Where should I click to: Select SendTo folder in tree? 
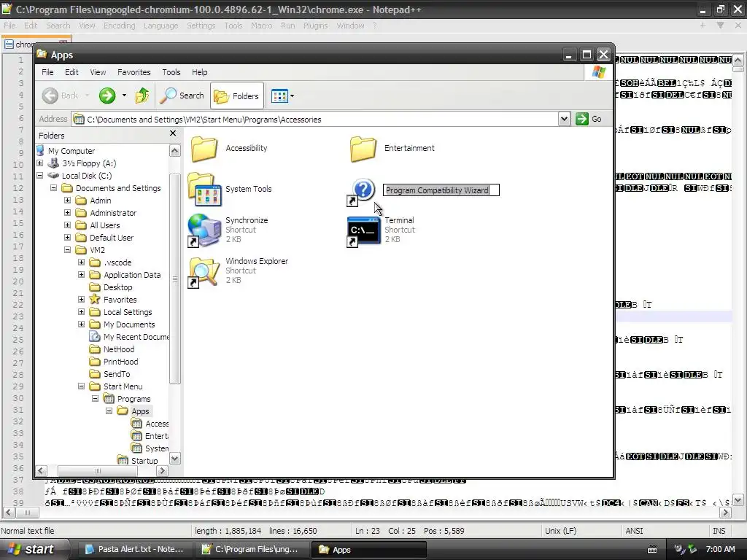117,374
